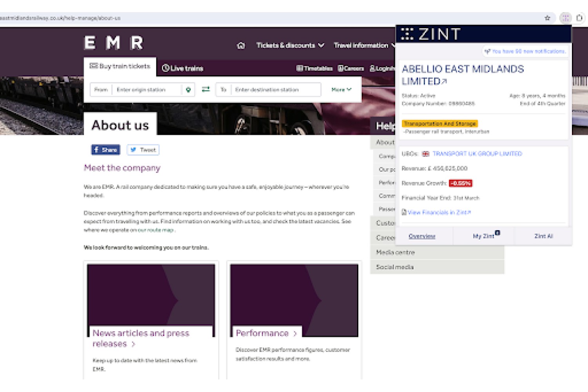Click 'We look forward to welcoming you' text
588x392 pixels.
click(x=146, y=248)
